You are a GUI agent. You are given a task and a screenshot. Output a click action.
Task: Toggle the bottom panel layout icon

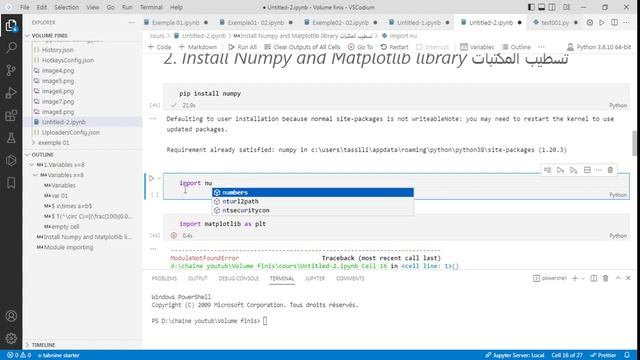(542, 7)
